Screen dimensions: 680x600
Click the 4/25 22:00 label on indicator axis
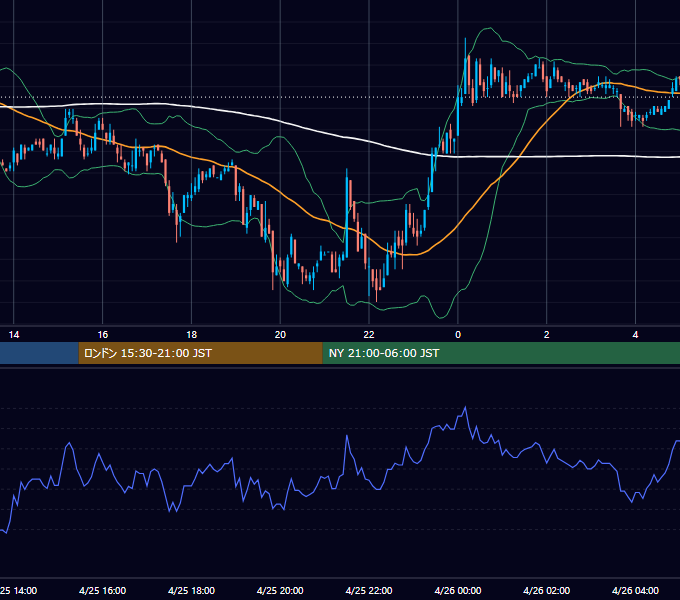[369, 590]
